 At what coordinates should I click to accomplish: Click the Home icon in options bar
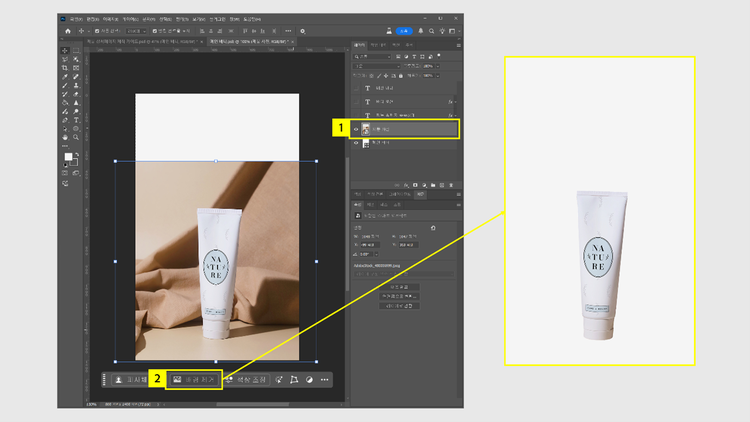(67, 31)
